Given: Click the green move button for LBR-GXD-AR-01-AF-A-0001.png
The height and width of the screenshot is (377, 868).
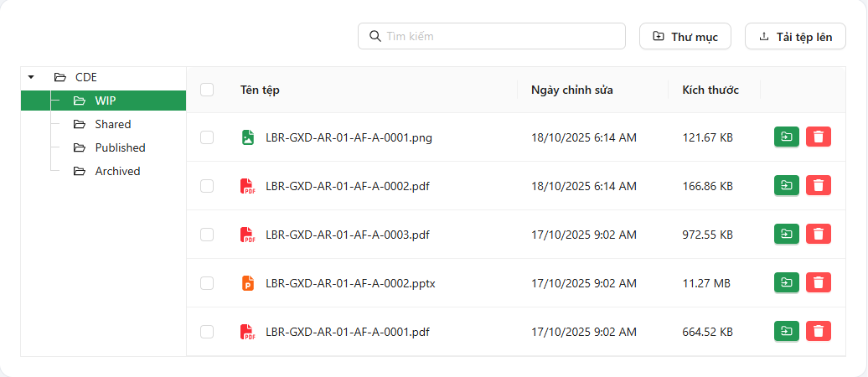Looking at the screenshot, I should pos(786,137).
